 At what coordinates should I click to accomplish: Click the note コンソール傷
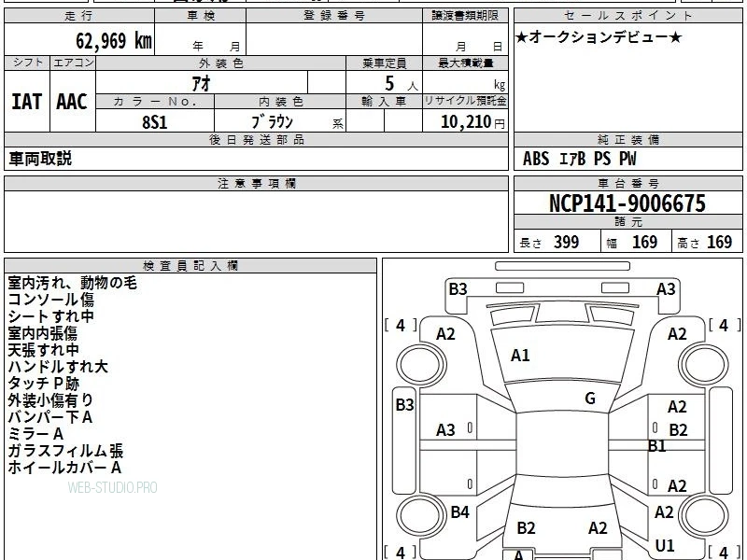pyautogui.click(x=51, y=300)
